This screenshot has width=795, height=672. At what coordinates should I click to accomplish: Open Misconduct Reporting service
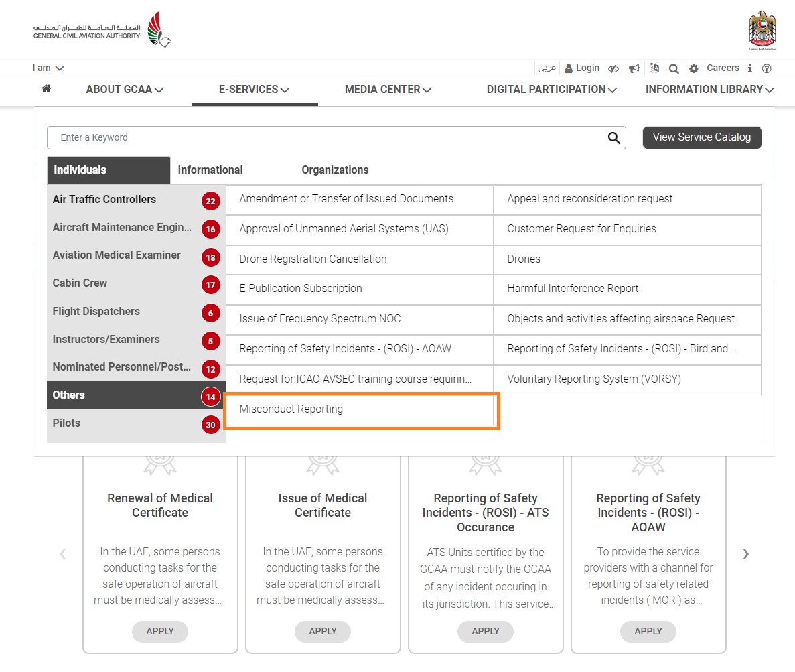[x=360, y=410]
